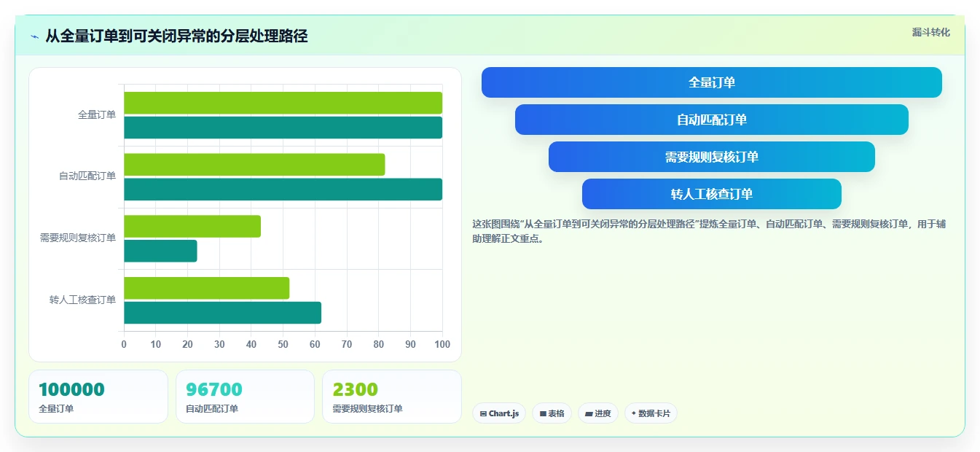Click the x-axis tick label 100

(x=442, y=344)
